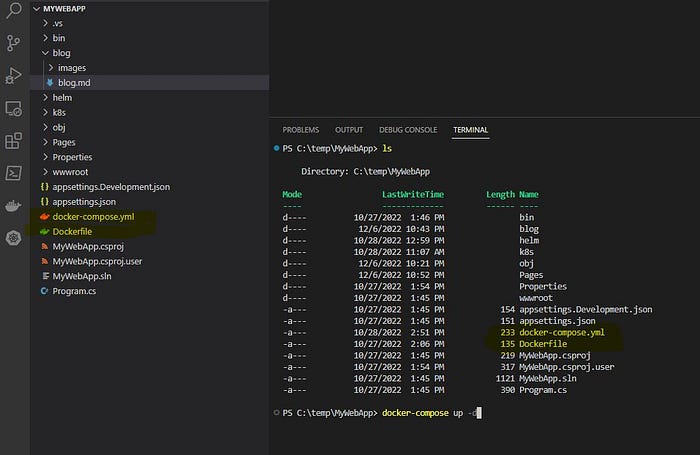Click 'Directory: C:\temp\MyWebApp' terminal line
The height and width of the screenshot is (455, 700).
[x=365, y=171]
